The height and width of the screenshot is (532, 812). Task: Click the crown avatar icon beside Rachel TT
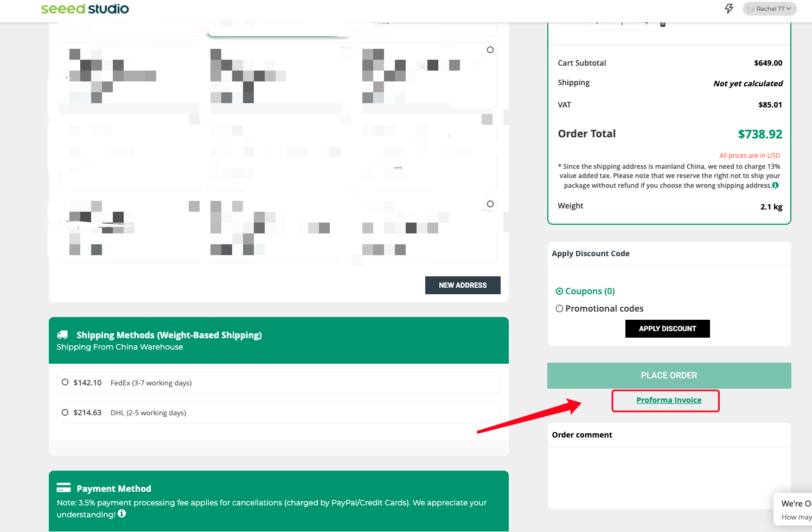pos(751,9)
